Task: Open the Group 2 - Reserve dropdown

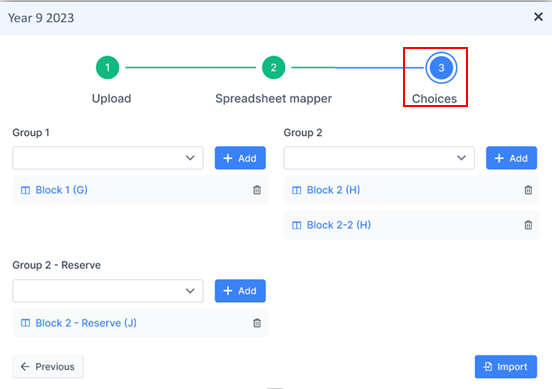Action: tap(108, 291)
